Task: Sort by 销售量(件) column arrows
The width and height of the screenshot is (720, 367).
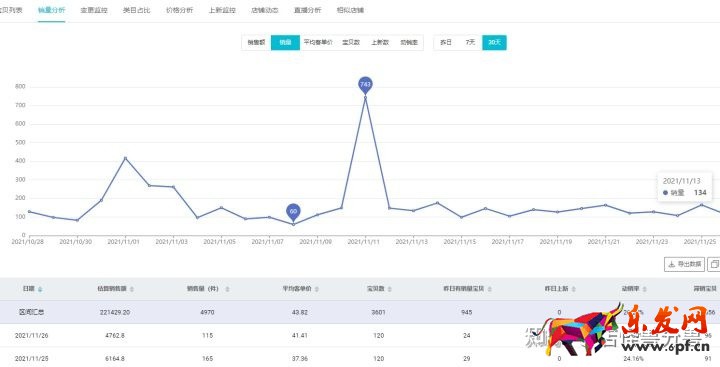Action: click(x=227, y=289)
